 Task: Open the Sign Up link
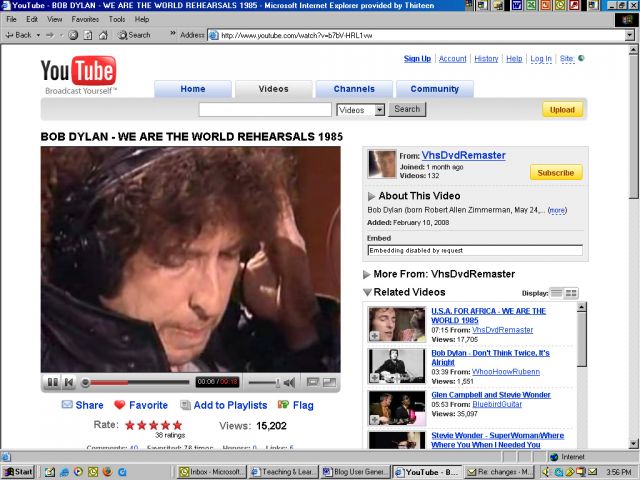tap(417, 59)
